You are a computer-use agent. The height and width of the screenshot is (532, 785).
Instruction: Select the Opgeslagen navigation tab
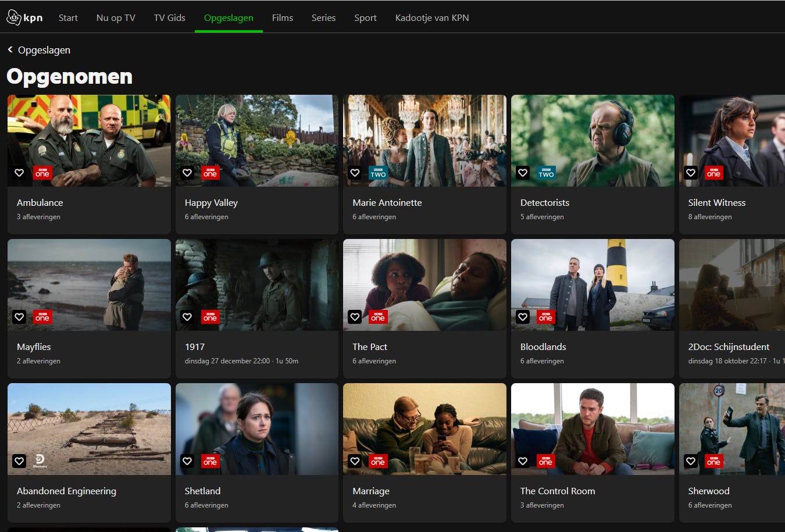pyautogui.click(x=229, y=17)
